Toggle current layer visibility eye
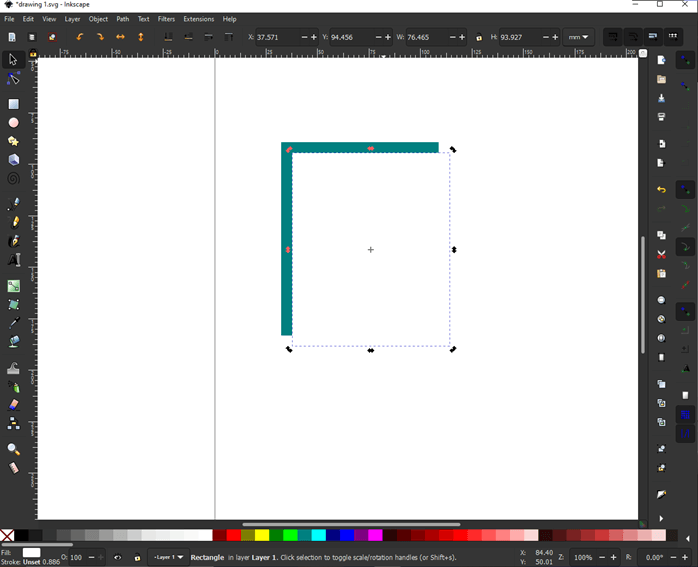 pyautogui.click(x=118, y=557)
